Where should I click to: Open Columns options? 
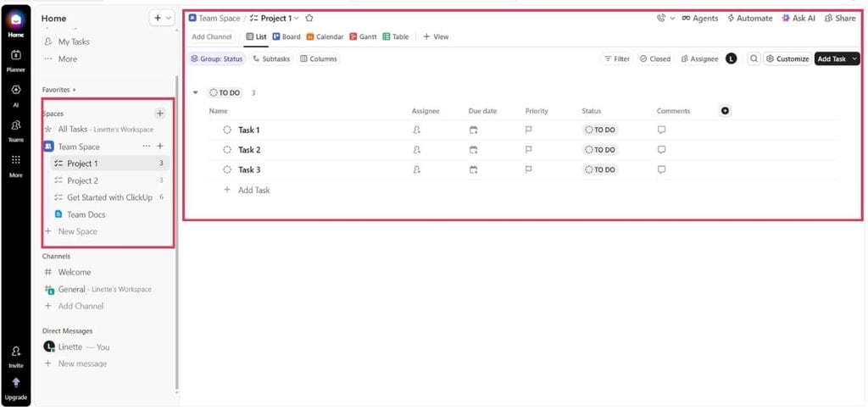319,58
